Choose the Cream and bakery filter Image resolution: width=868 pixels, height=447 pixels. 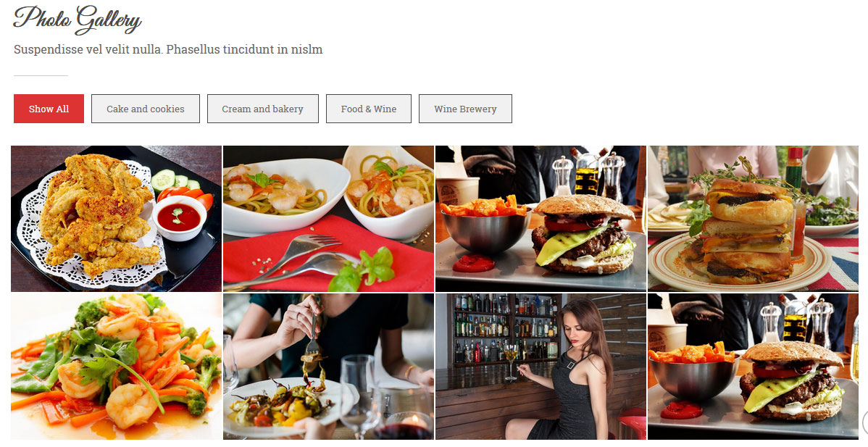point(262,109)
